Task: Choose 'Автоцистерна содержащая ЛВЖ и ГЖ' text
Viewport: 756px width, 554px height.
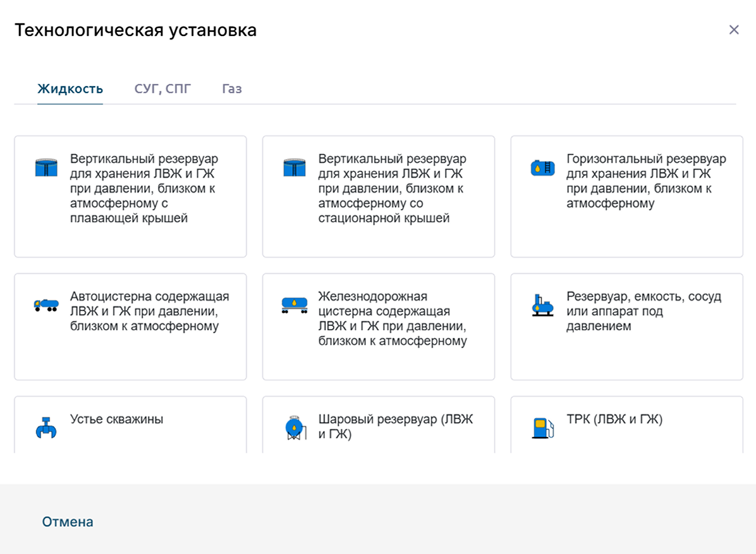Action: 150,311
